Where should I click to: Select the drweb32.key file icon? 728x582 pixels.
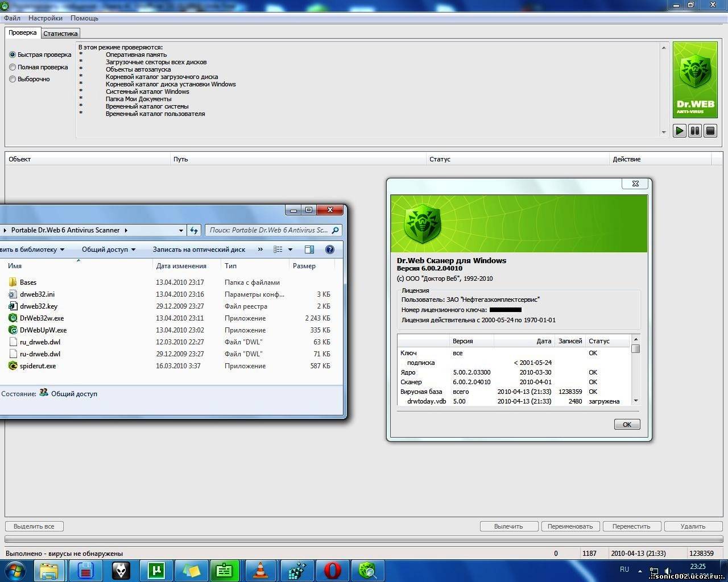[x=13, y=306]
